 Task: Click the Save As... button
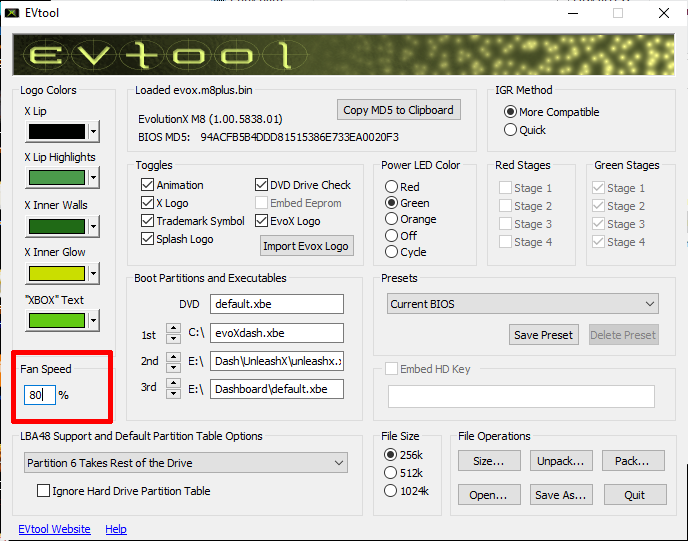coord(561,495)
